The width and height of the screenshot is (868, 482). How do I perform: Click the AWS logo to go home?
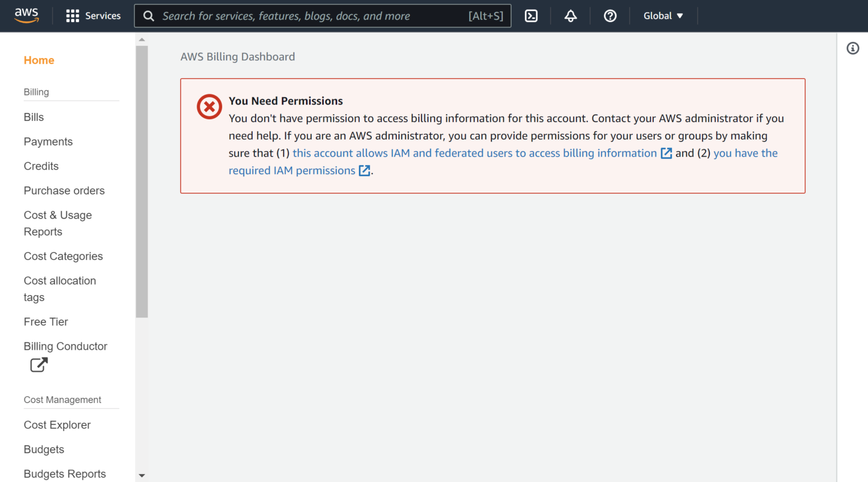coord(26,15)
